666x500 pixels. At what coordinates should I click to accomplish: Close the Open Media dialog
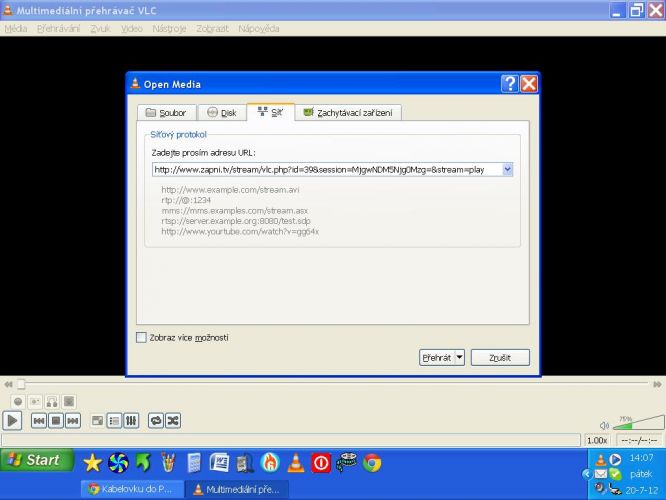tap(529, 84)
